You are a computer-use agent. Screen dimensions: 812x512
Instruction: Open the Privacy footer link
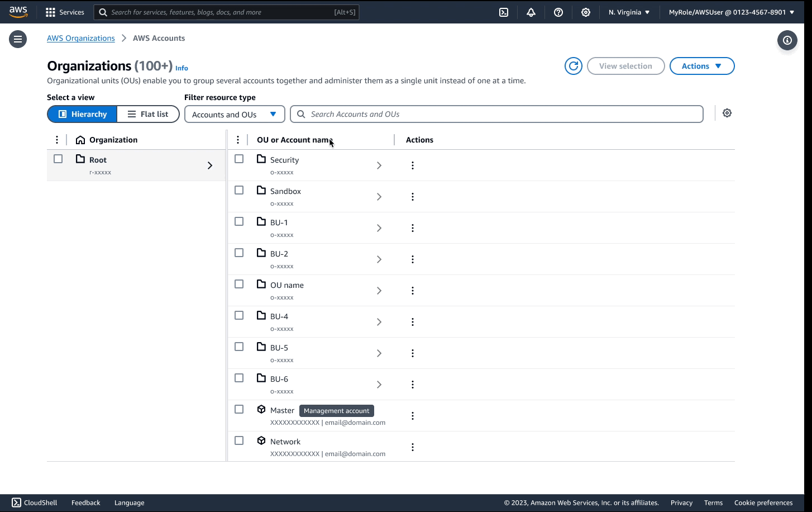point(681,502)
